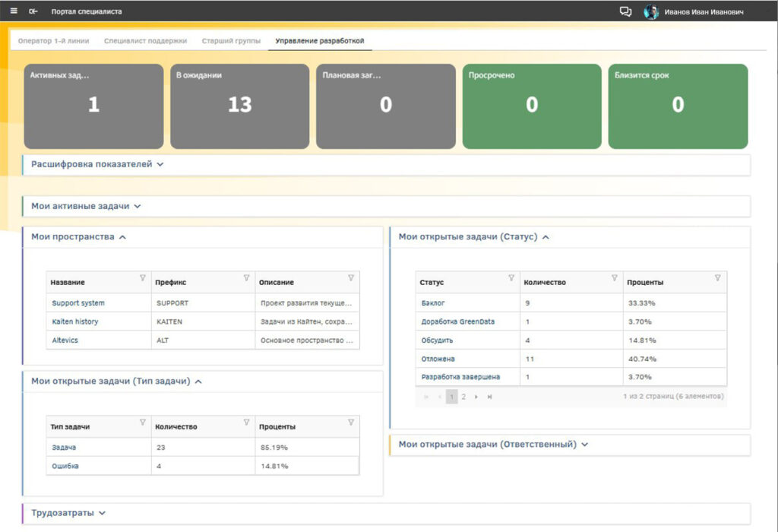
Task: Filter the Название column
Action: coord(142,278)
